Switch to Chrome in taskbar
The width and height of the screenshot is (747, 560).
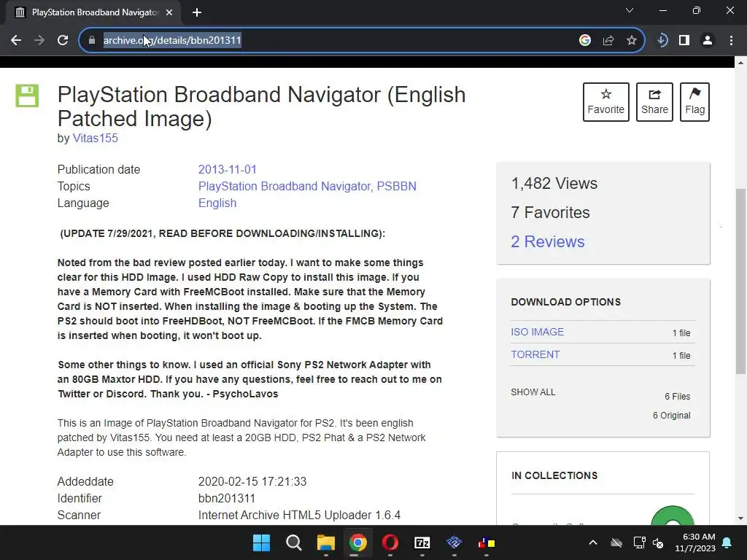point(357,542)
